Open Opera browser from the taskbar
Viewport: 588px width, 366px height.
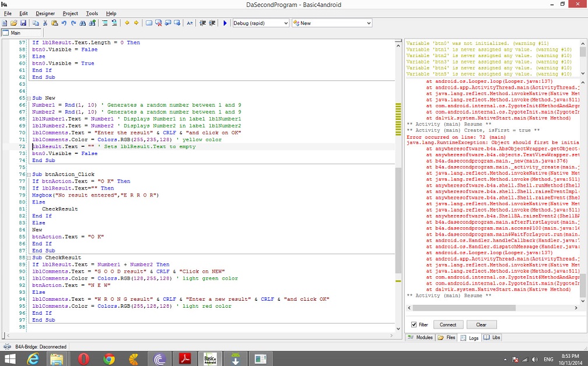[x=83, y=358]
